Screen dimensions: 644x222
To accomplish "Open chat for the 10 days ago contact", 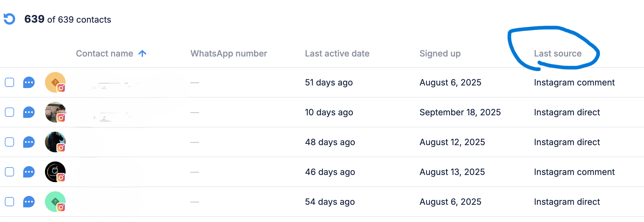I will pyautogui.click(x=29, y=112).
